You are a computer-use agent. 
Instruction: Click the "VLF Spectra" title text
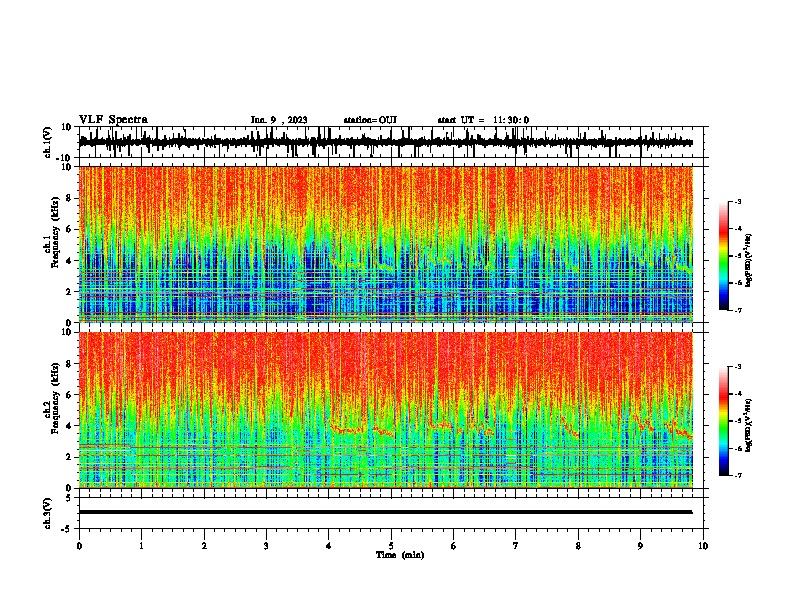point(113,120)
